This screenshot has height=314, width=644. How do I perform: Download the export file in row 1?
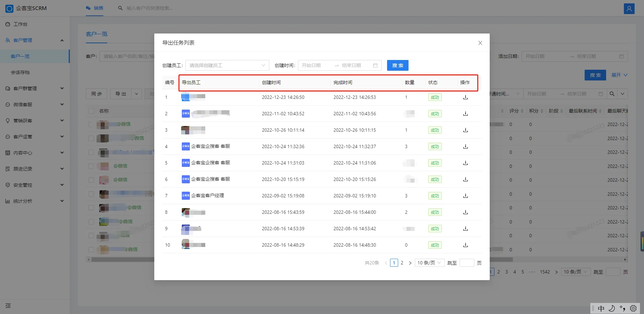pos(465,97)
